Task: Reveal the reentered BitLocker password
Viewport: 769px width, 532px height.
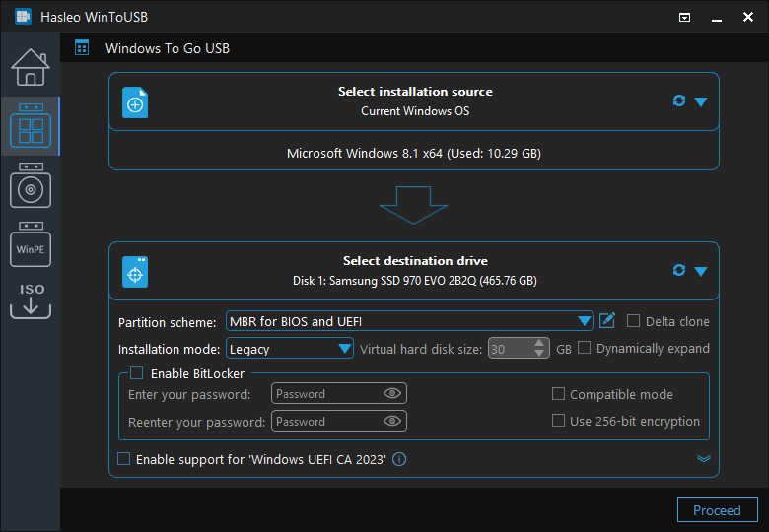Action: [391, 421]
